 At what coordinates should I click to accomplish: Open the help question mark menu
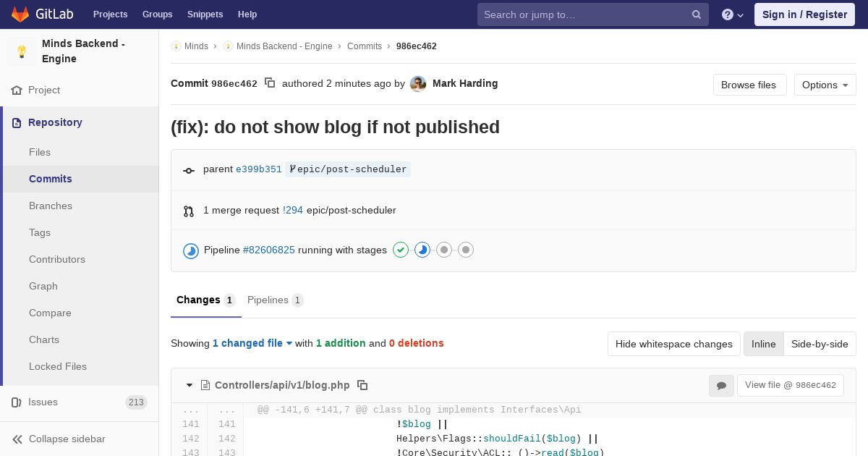pos(733,14)
